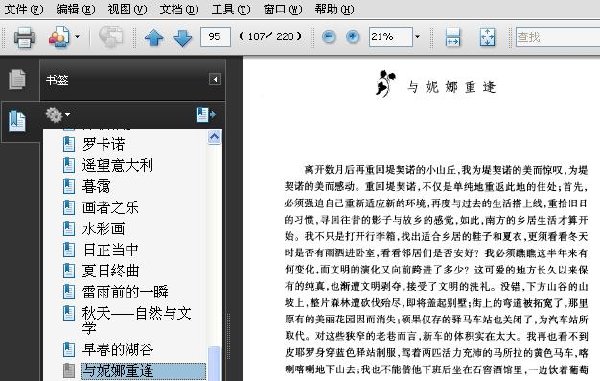Open bookmark 水彩画
The height and width of the screenshot is (381, 600).
pyautogui.click(x=103, y=228)
